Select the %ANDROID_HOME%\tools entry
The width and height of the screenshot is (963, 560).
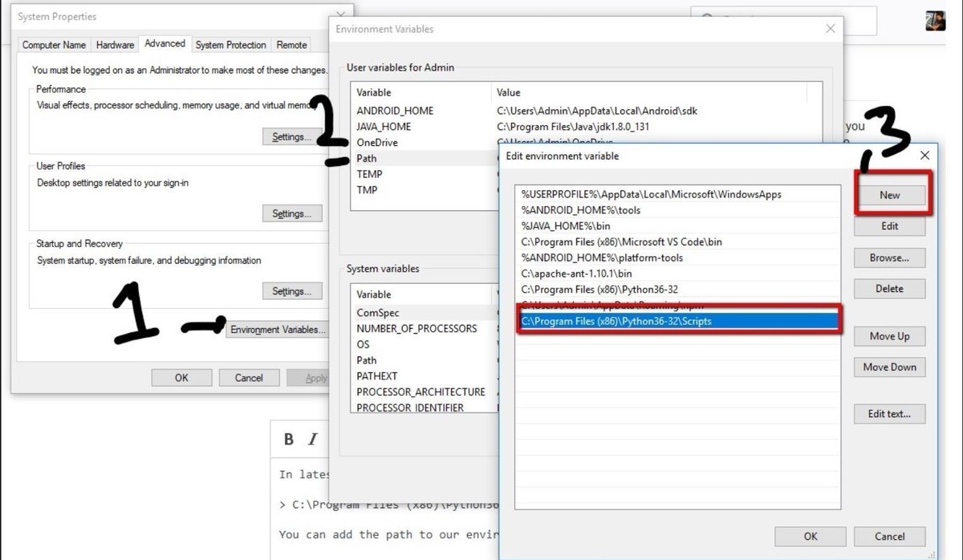pos(677,210)
